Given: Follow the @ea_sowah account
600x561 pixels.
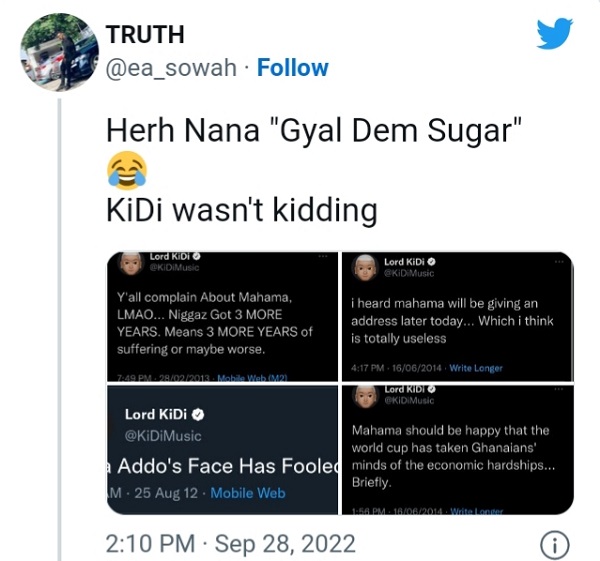Looking at the screenshot, I should (293, 68).
